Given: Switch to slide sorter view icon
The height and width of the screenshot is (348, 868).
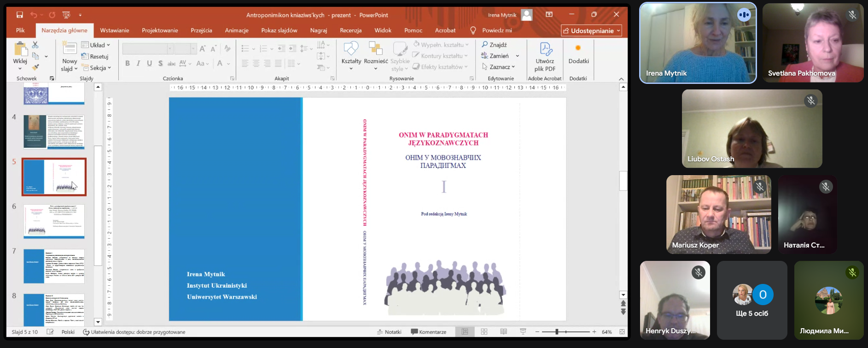Looking at the screenshot, I should point(484,332).
